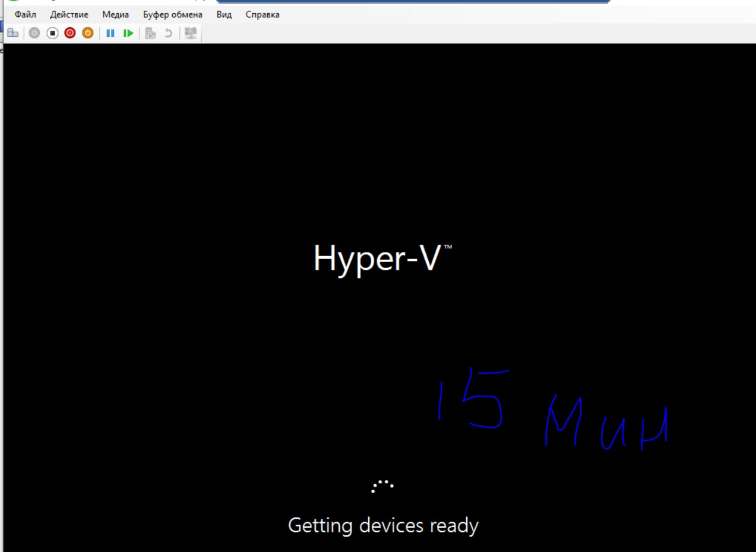Revert VM with the undo arrow icon
756x552 pixels.
point(168,33)
